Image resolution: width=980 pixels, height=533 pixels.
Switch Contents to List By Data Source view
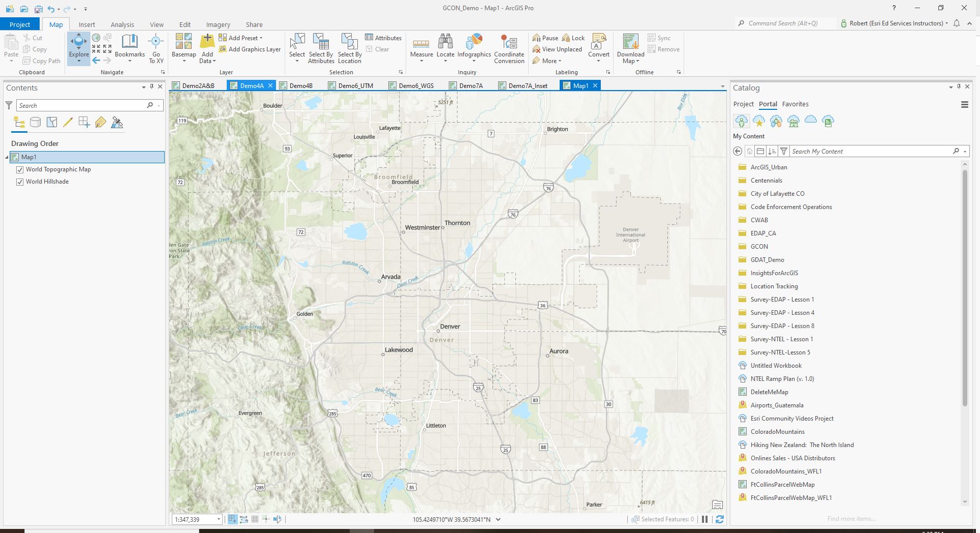click(35, 122)
